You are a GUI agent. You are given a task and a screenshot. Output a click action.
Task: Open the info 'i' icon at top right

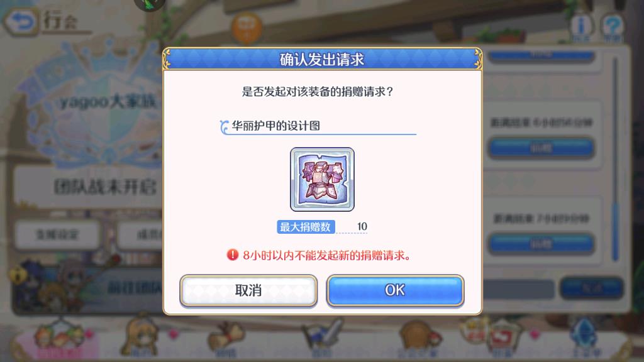click(x=581, y=26)
